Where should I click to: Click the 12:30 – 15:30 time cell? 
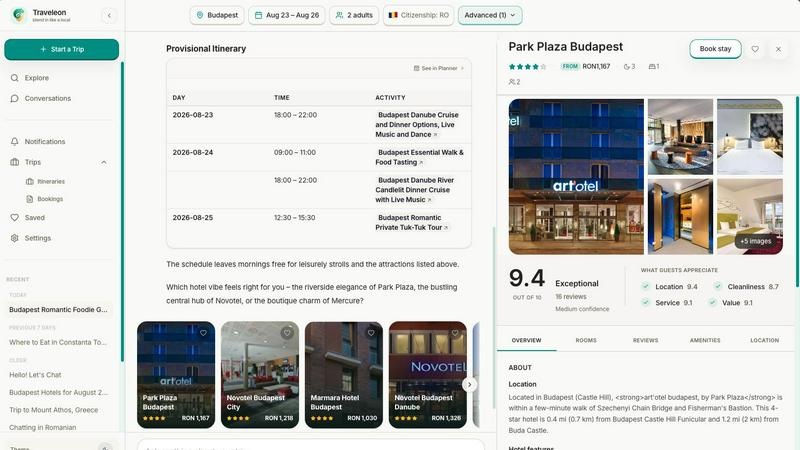[294, 218]
